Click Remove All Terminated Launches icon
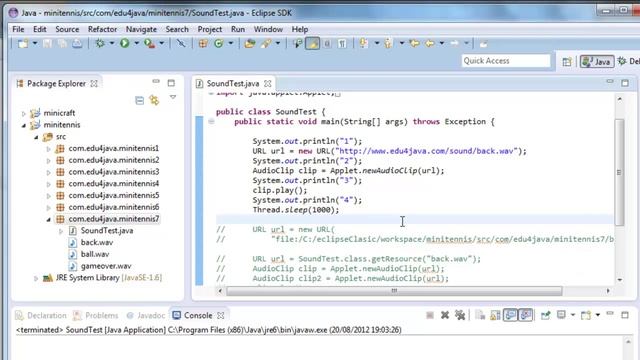 pyautogui.click(x=460, y=315)
